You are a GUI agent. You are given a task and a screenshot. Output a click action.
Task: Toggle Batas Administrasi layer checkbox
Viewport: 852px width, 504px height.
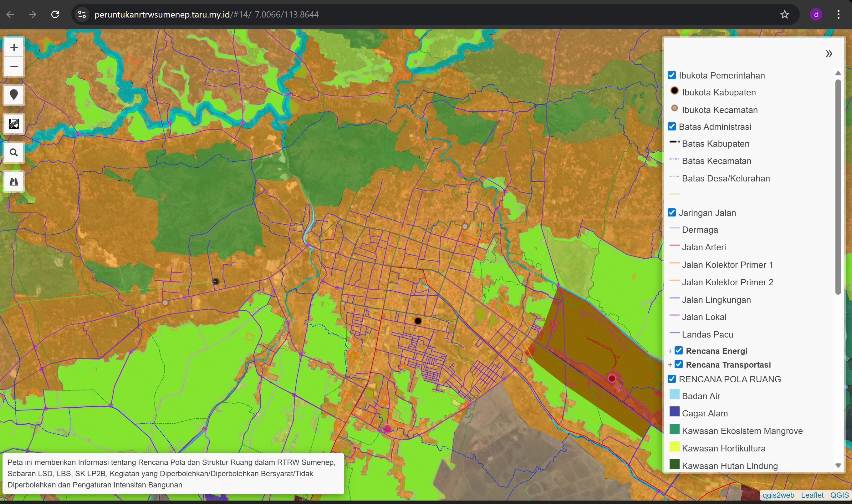pos(671,126)
